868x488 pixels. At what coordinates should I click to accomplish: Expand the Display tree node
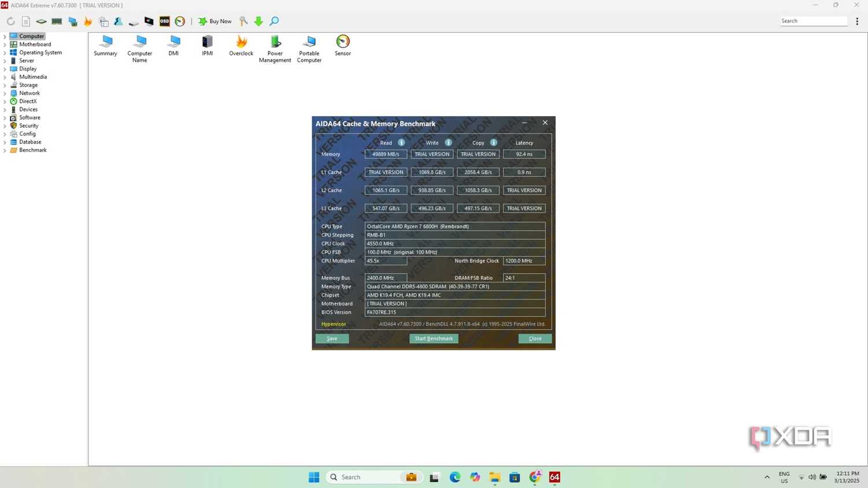5,69
